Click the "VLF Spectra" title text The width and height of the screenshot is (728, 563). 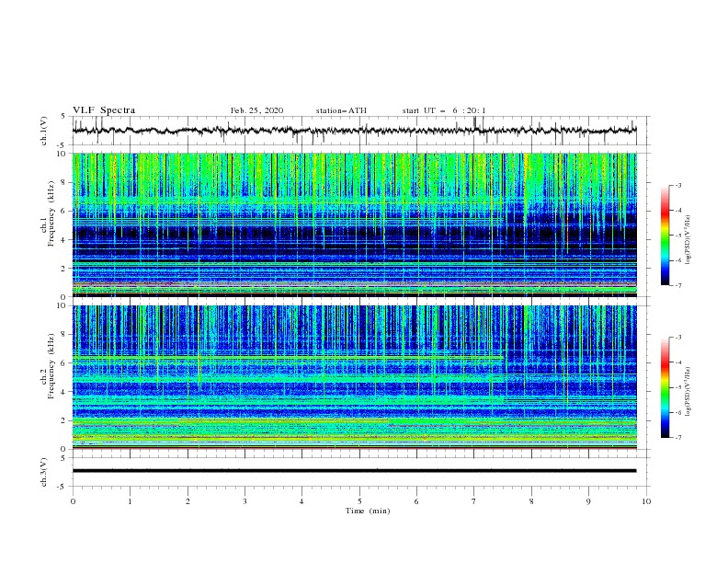click(x=104, y=110)
